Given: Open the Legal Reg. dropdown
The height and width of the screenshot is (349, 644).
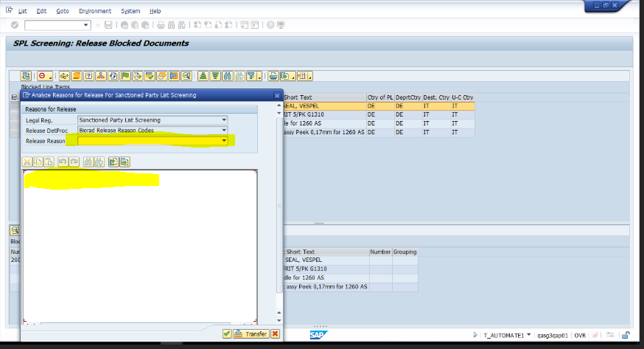Looking at the screenshot, I should click(x=224, y=120).
